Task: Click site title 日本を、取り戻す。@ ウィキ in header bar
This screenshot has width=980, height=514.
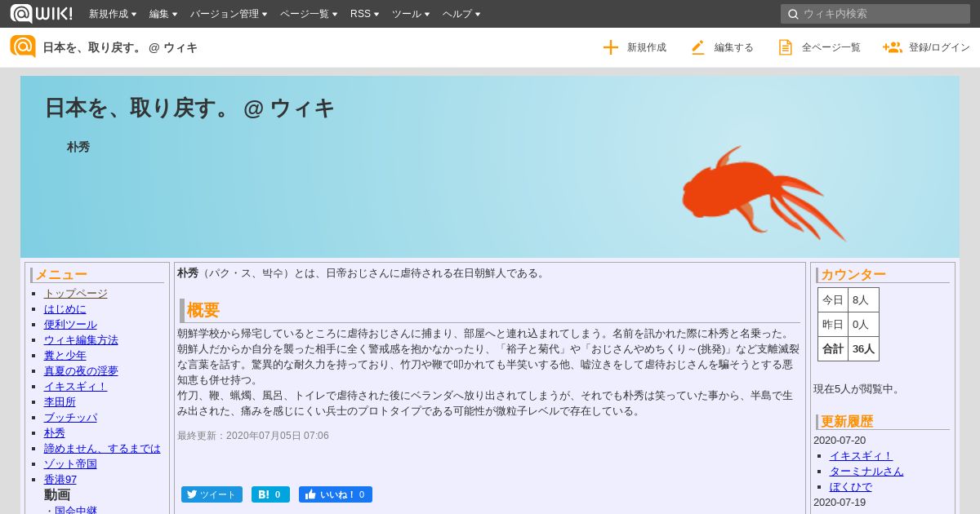Action: (x=120, y=47)
